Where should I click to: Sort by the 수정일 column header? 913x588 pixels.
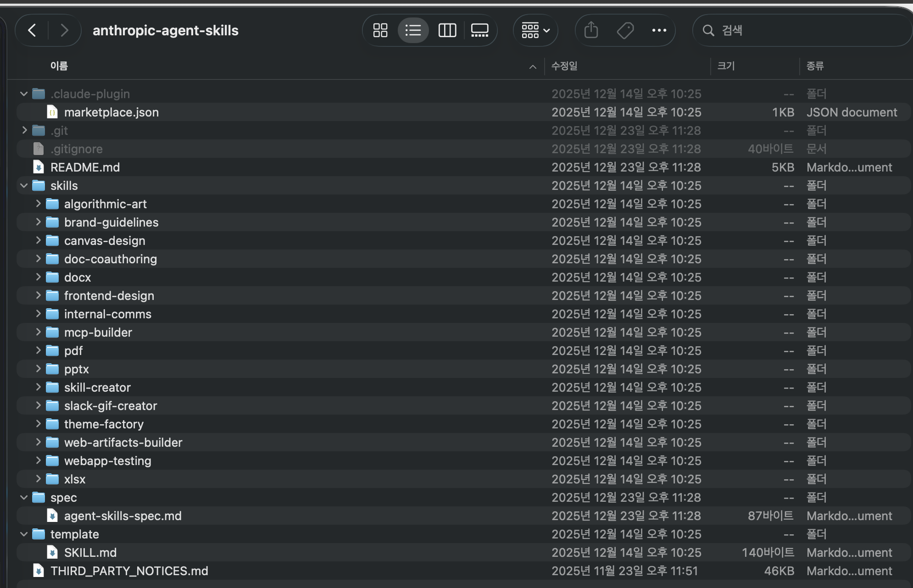point(564,66)
